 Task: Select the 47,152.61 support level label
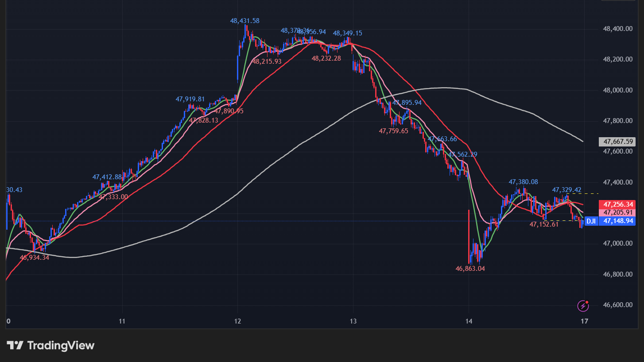(544, 224)
